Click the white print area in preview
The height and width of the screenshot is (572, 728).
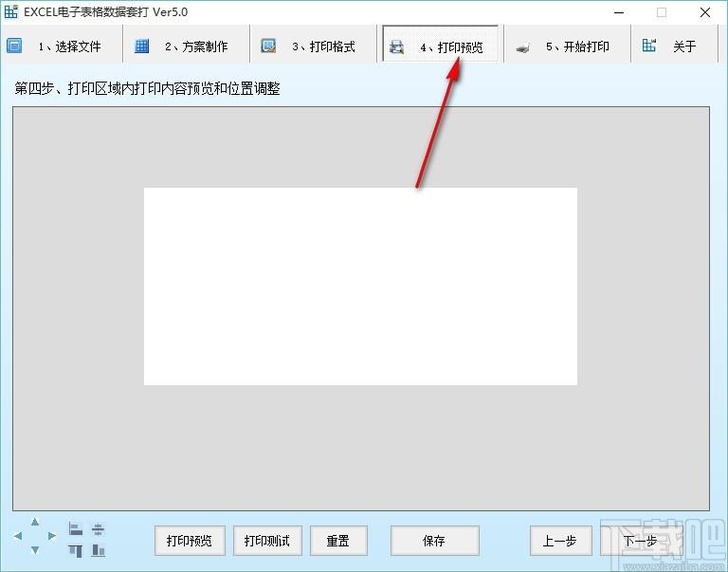[360, 286]
